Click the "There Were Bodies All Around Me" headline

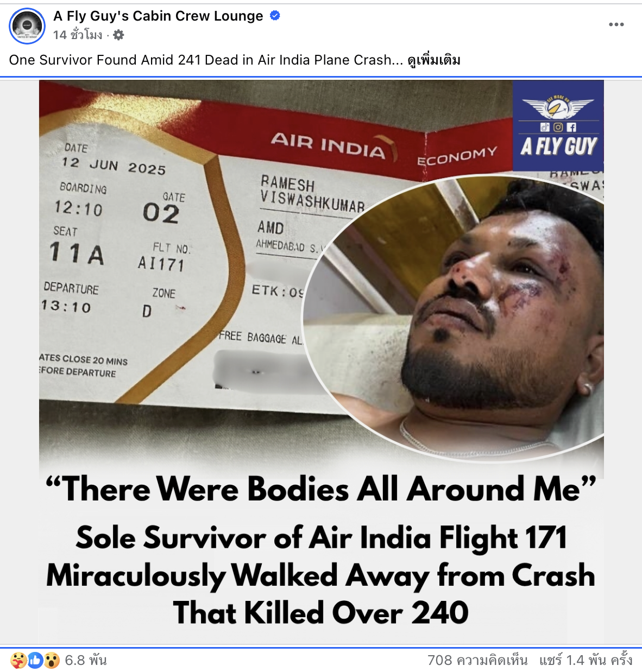[x=321, y=489]
